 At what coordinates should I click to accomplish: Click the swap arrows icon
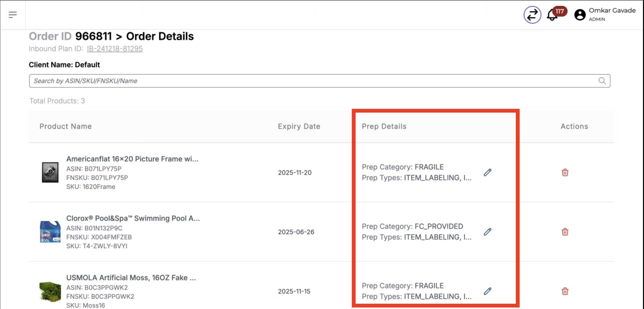point(532,15)
